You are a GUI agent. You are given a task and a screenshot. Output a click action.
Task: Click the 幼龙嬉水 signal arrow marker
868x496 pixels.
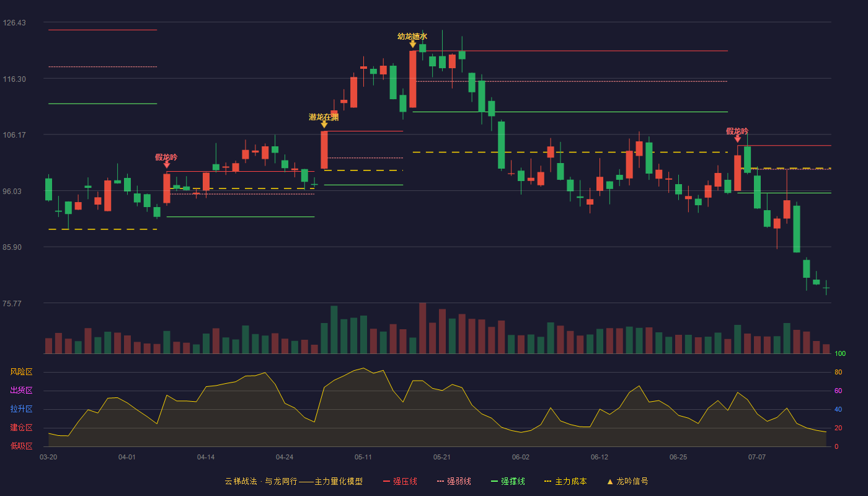[413, 43]
